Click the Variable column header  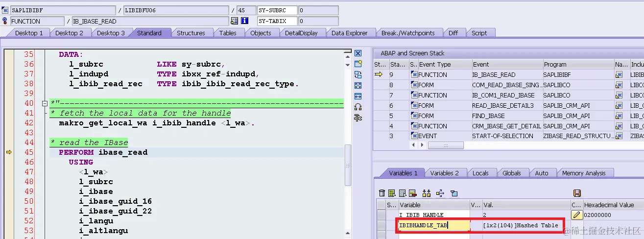coord(434,205)
